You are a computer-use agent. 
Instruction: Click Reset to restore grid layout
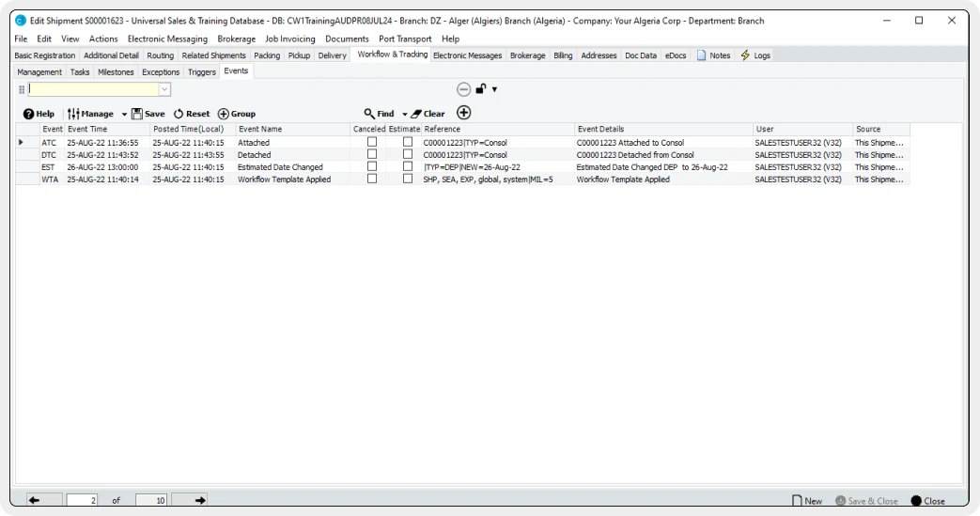click(x=178, y=114)
